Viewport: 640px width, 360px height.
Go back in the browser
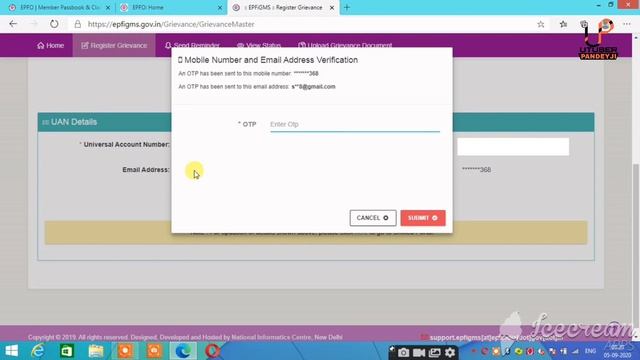(13, 24)
